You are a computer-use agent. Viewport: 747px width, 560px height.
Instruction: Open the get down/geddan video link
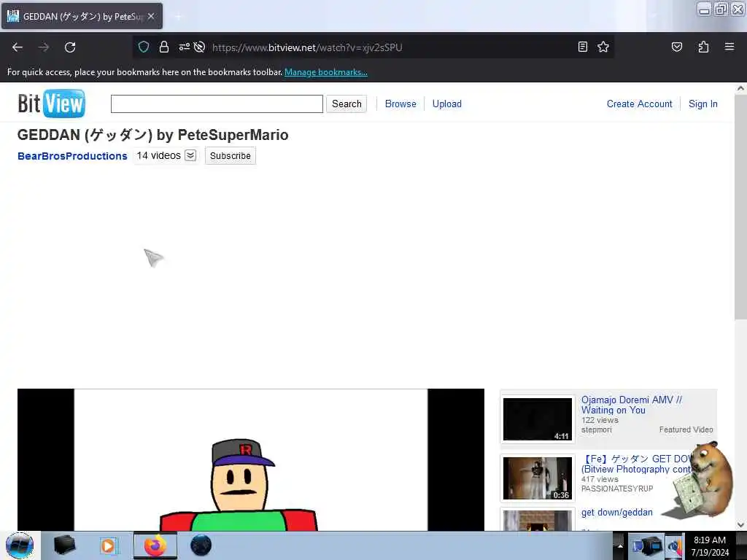tap(617, 513)
